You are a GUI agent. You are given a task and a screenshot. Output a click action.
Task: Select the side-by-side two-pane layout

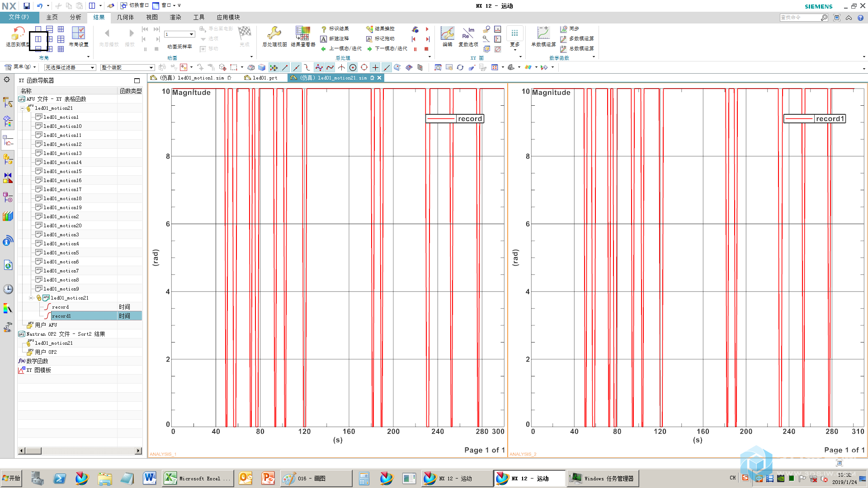[x=38, y=39]
